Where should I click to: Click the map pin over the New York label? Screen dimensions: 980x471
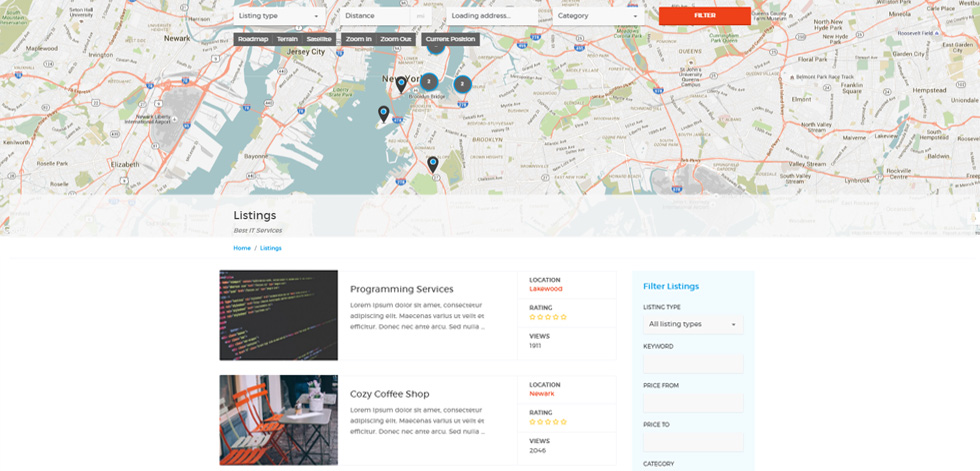[x=401, y=85]
